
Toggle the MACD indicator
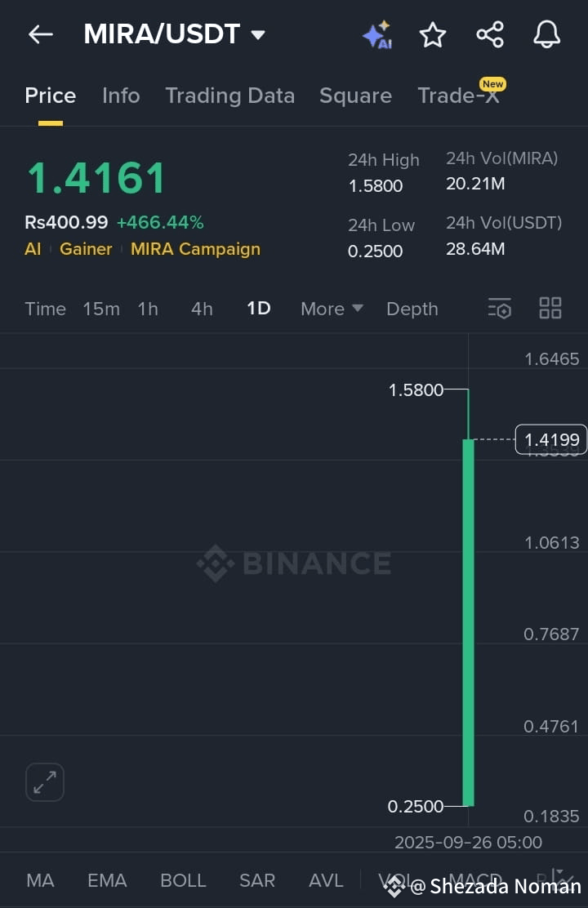(x=475, y=881)
